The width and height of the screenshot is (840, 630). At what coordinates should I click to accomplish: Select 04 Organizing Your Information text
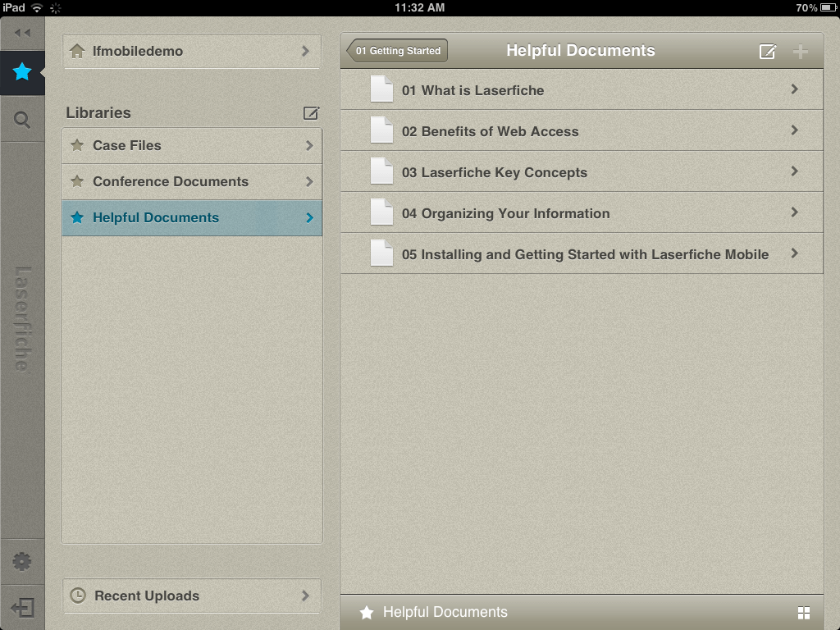(x=505, y=214)
